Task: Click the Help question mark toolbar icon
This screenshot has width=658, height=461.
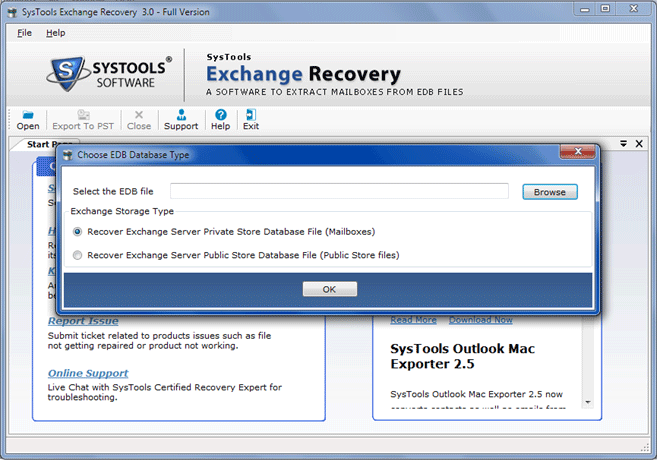Action: (221, 115)
